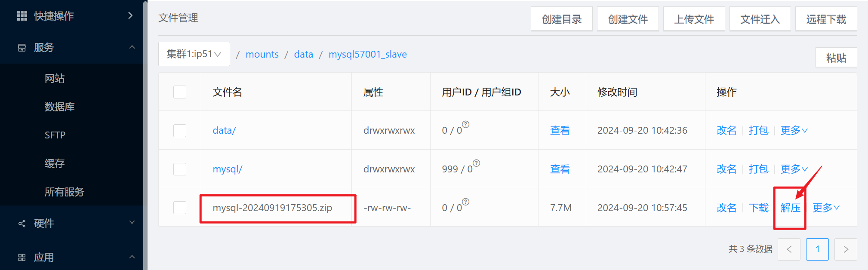The height and width of the screenshot is (270, 868).
Task: Open 数据库 in the sidebar menu
Action: (60, 107)
